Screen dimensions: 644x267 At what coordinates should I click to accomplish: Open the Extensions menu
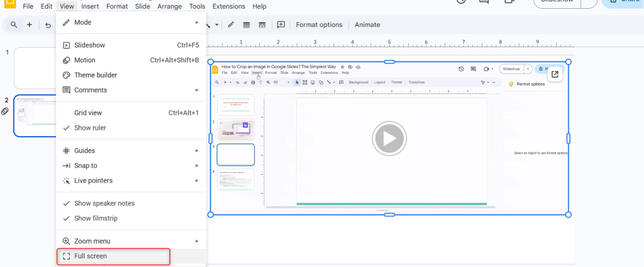[x=229, y=6]
